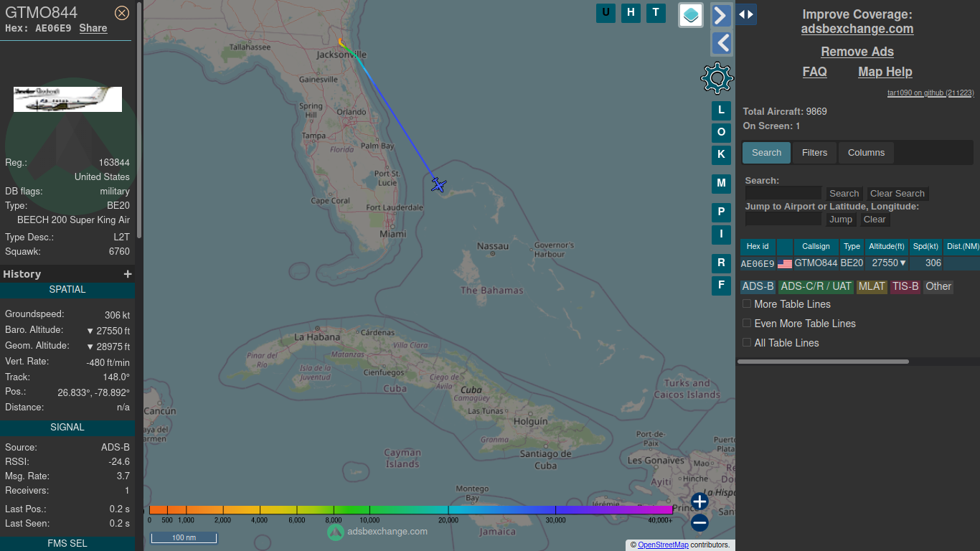Toggle the L map button
This screenshot has width=980, height=551.
click(721, 110)
